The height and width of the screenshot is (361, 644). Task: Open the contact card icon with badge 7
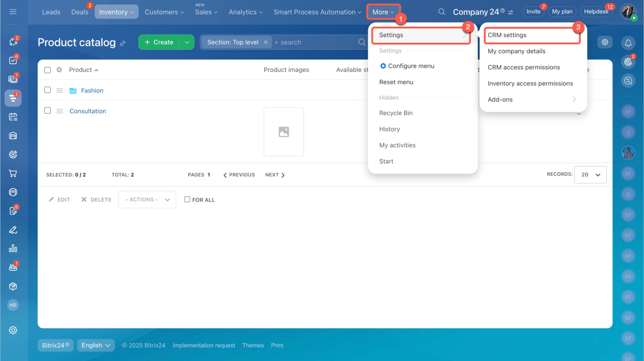[13, 79]
